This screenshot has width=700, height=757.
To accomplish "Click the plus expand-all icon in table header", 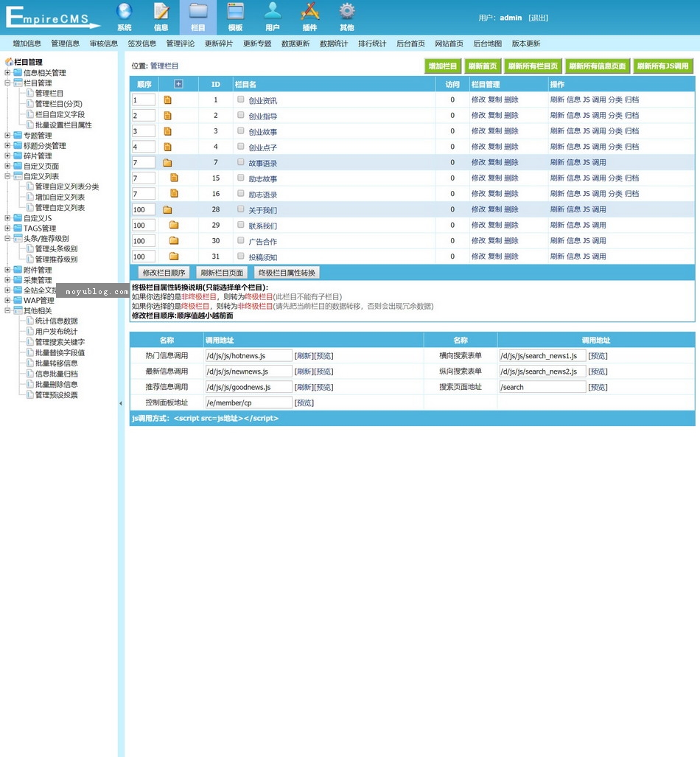I will 178,84.
